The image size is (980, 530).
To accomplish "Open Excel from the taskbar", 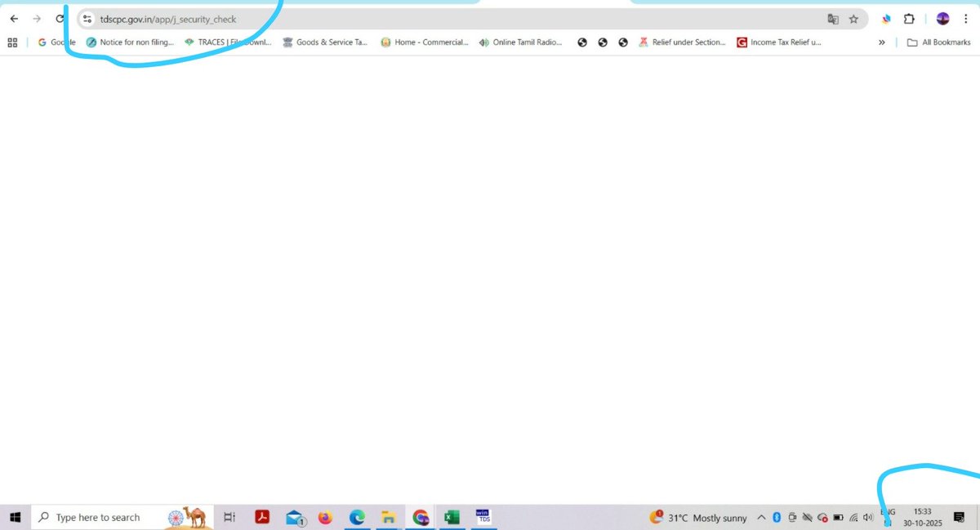I will [452, 517].
